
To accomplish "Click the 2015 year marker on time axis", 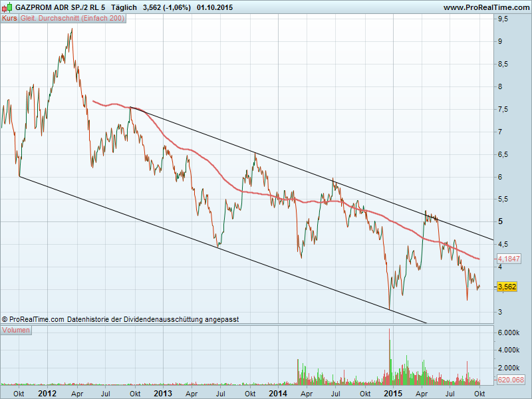I will point(394,393).
